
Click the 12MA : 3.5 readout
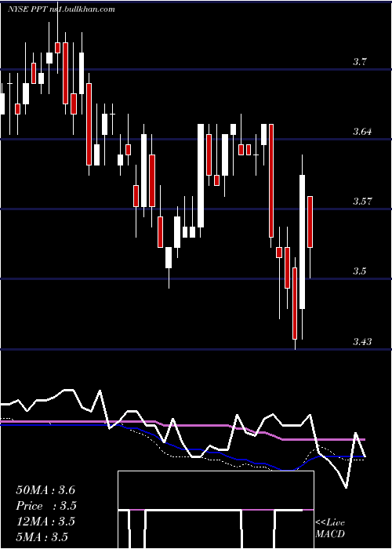pos(45,522)
